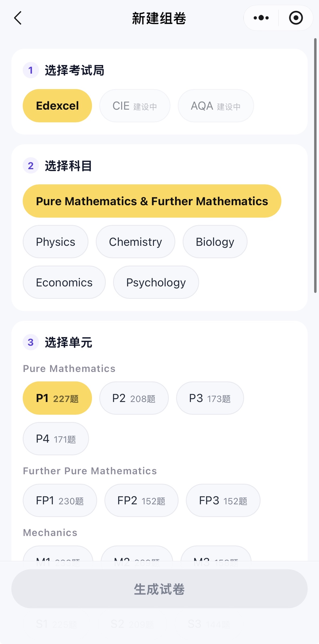Select unit P4 with 171 questions
This screenshot has width=319, height=644.
56,439
